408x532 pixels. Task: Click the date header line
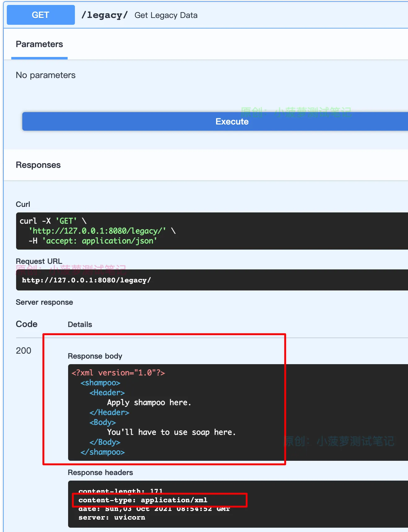(154, 509)
